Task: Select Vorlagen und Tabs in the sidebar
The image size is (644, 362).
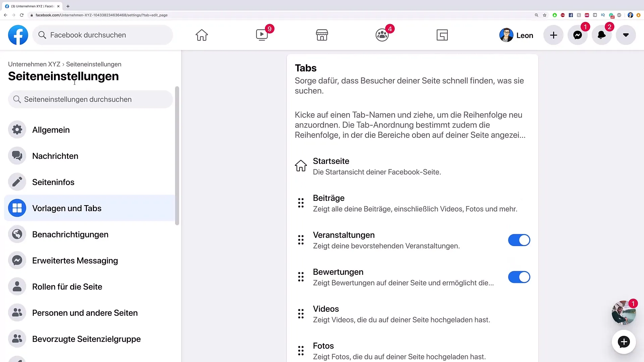Action: click(90, 208)
